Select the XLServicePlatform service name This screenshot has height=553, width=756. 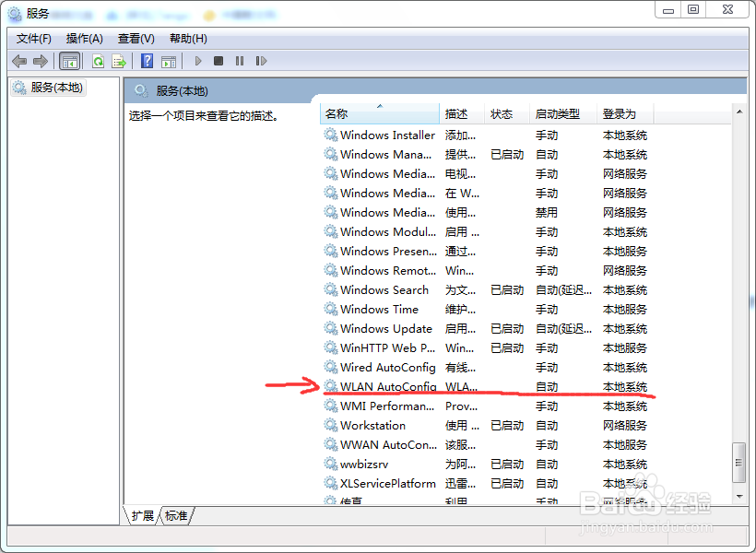point(387,484)
